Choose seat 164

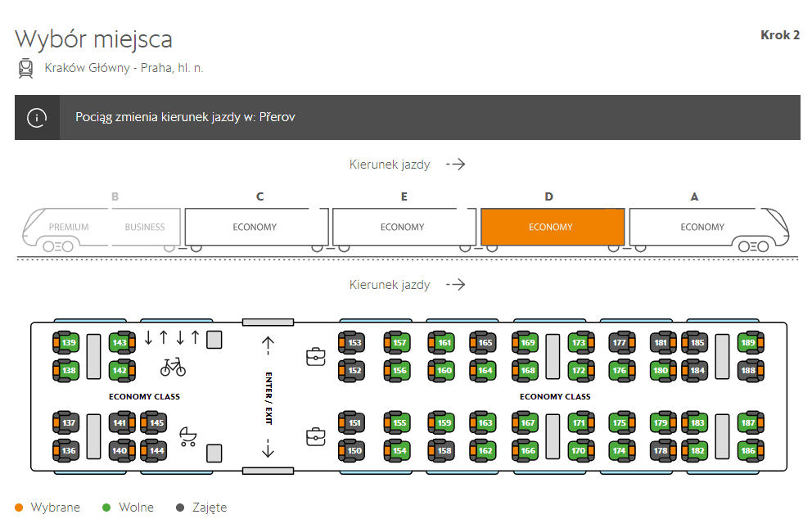click(x=483, y=370)
